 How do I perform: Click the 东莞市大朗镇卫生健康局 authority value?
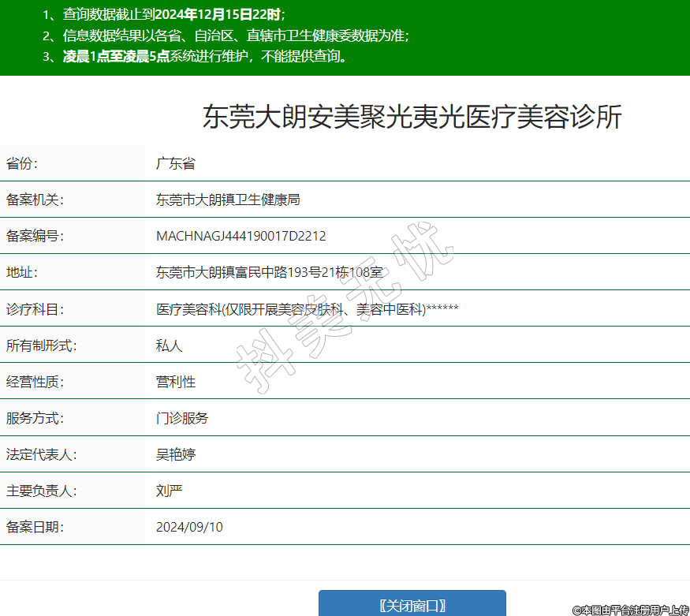pyautogui.click(x=228, y=200)
